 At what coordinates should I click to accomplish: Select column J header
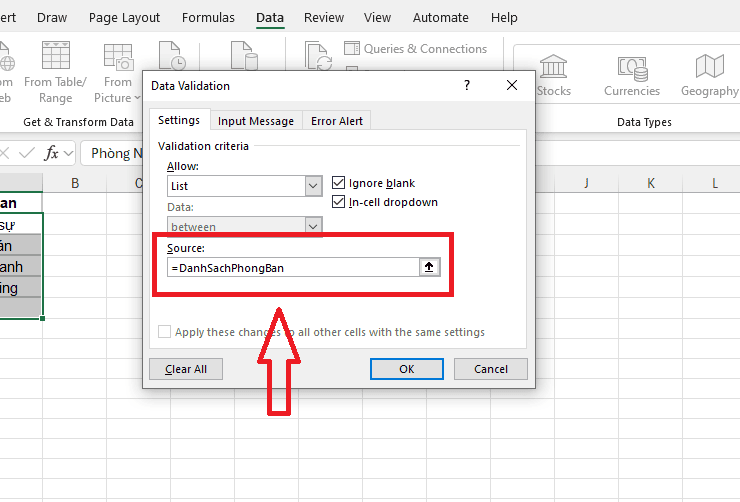tap(586, 183)
